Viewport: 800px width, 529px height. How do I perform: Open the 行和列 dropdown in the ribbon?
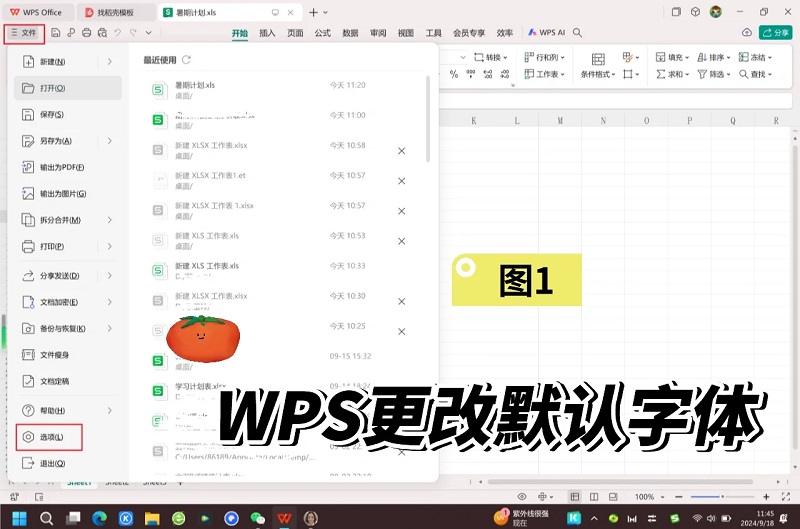click(544, 57)
